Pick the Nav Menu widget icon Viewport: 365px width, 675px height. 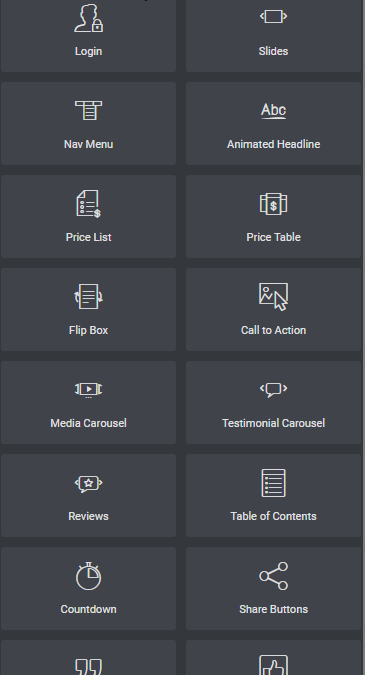88,111
